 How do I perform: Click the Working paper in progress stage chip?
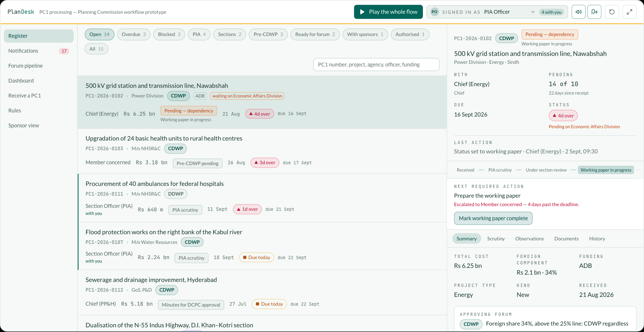(x=606, y=170)
